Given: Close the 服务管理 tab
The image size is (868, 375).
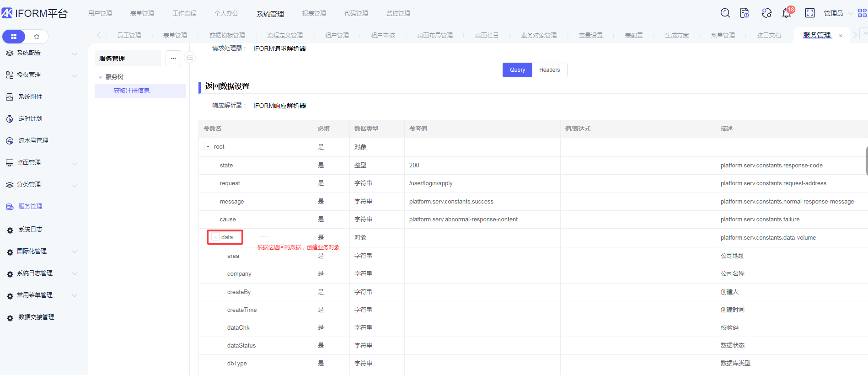Looking at the screenshot, I should [x=841, y=36].
